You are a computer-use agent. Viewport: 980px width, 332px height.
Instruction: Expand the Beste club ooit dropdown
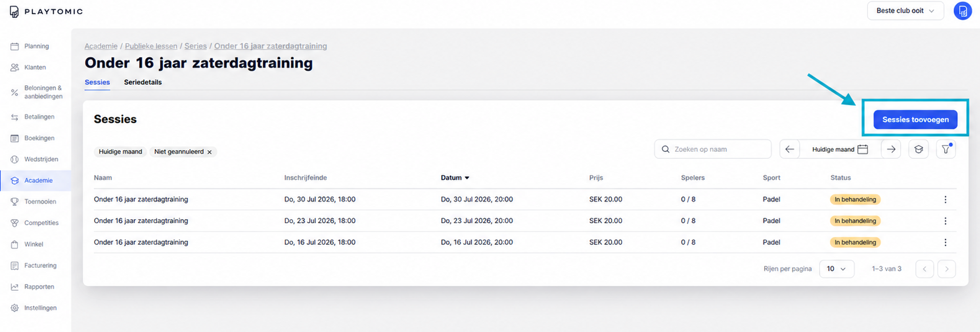point(905,11)
